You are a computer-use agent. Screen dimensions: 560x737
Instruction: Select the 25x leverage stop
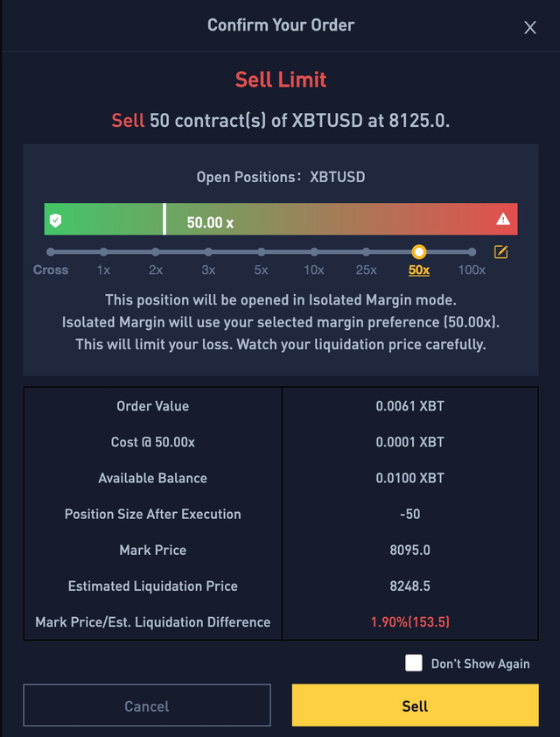(367, 252)
